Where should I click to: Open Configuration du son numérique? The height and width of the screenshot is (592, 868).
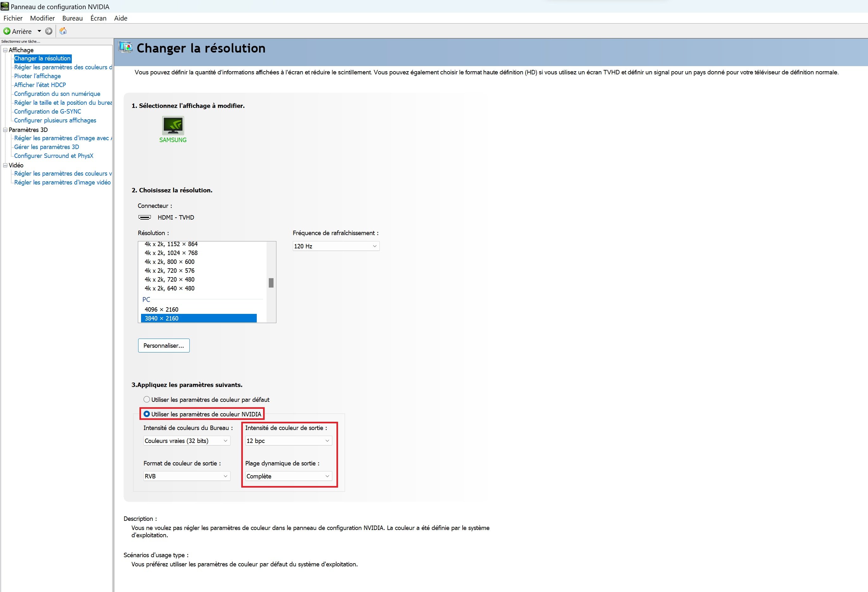[57, 94]
